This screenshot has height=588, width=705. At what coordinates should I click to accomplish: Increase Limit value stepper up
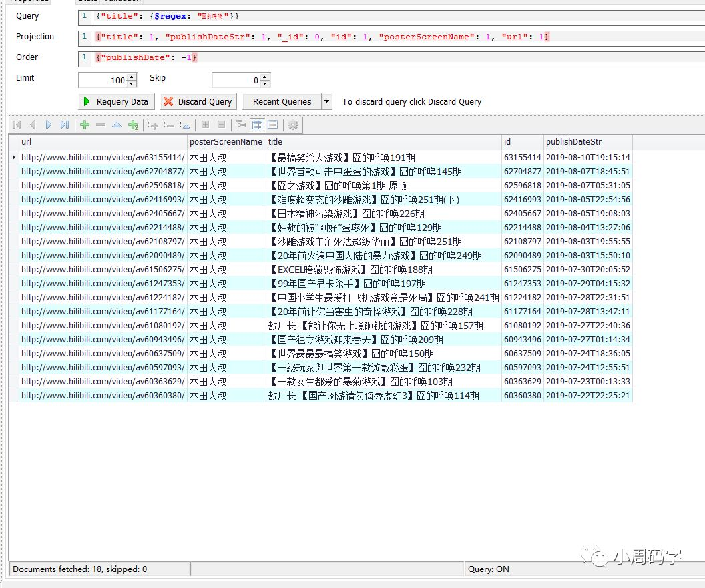coord(132,77)
